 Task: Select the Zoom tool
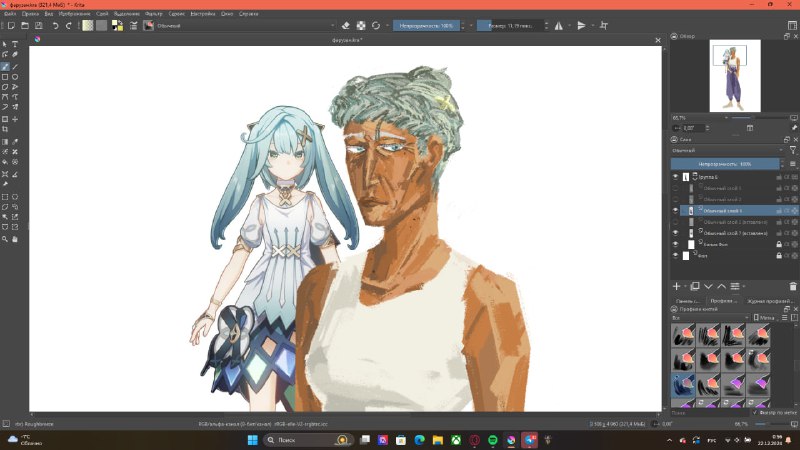[5, 239]
